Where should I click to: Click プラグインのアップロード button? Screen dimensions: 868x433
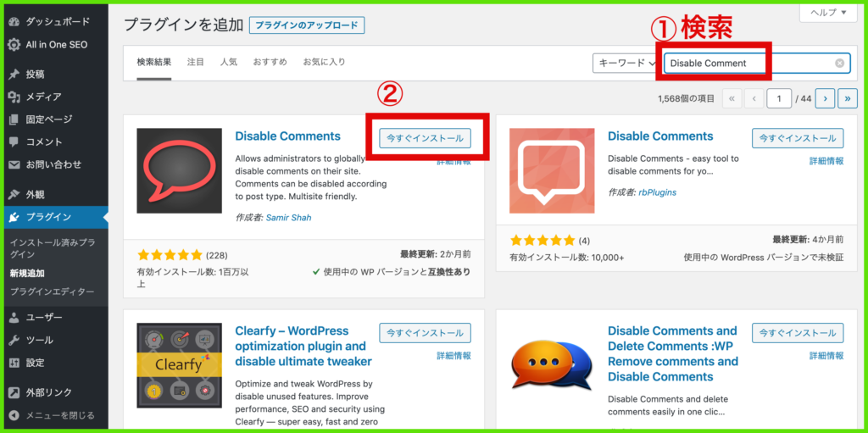[x=307, y=25]
